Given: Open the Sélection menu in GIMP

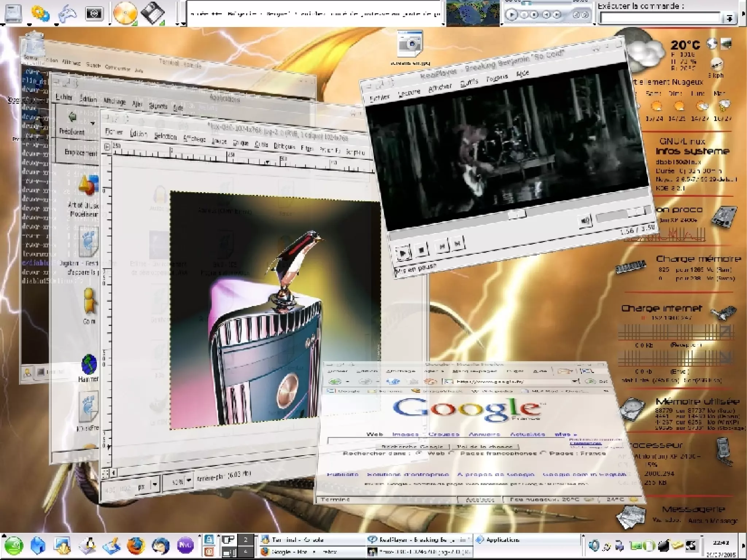Looking at the screenshot, I should pos(165,136).
